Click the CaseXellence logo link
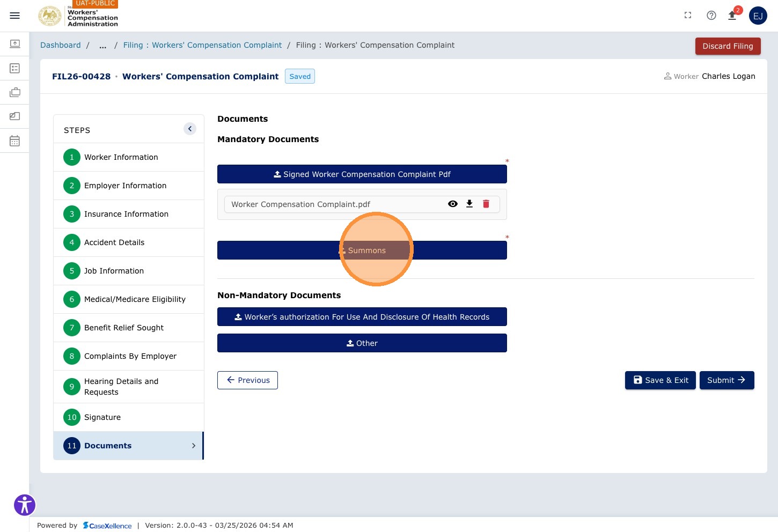Screen dimensions: 778x532 [x=107, y=526]
